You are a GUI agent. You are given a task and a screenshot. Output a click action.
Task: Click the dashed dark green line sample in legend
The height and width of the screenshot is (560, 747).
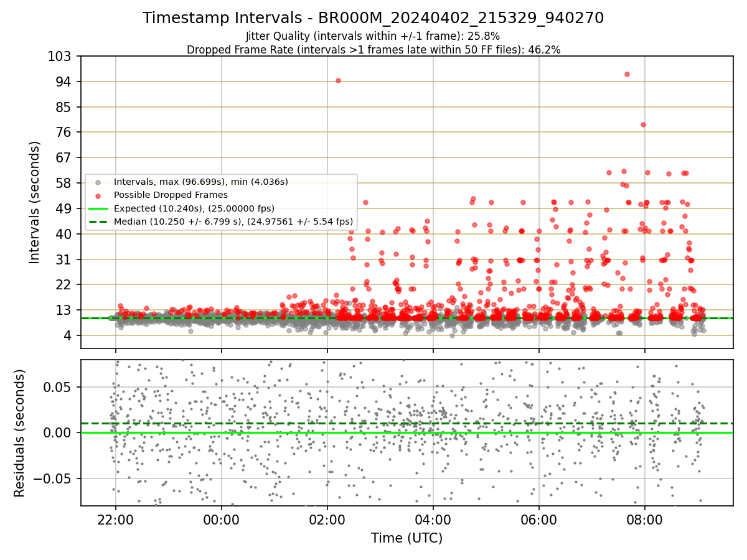tap(98, 221)
